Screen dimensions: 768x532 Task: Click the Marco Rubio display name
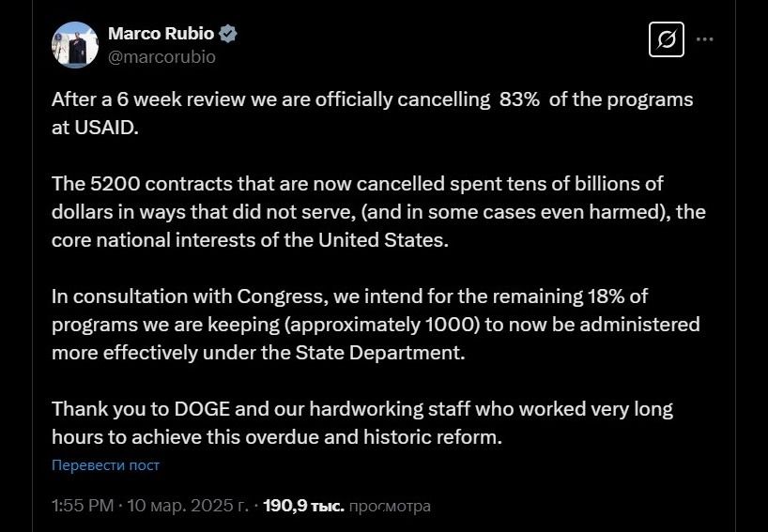click(161, 34)
